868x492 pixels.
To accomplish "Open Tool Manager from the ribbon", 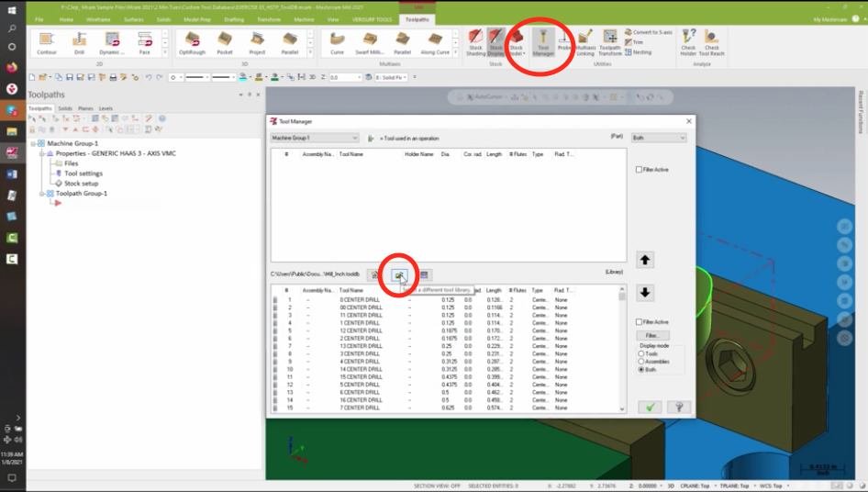I will pyautogui.click(x=543, y=42).
